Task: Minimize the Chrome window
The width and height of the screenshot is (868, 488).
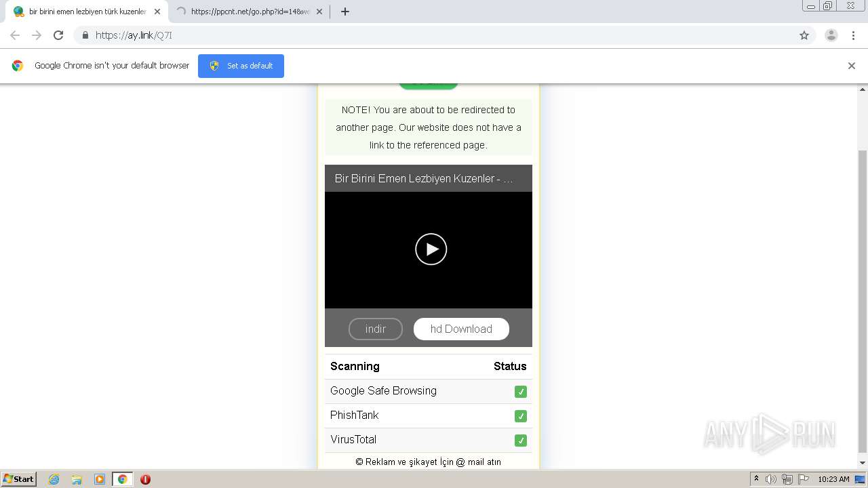Action: click(x=811, y=6)
